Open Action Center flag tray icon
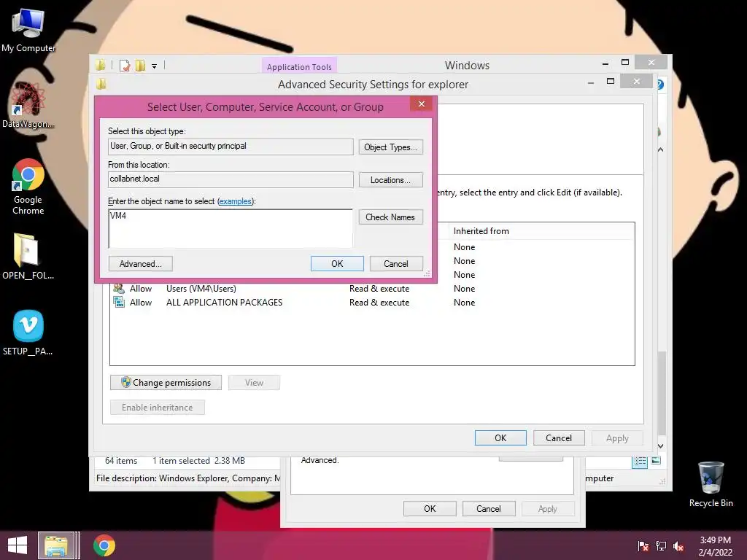Image resolution: width=747 pixels, height=560 pixels. [x=643, y=545]
